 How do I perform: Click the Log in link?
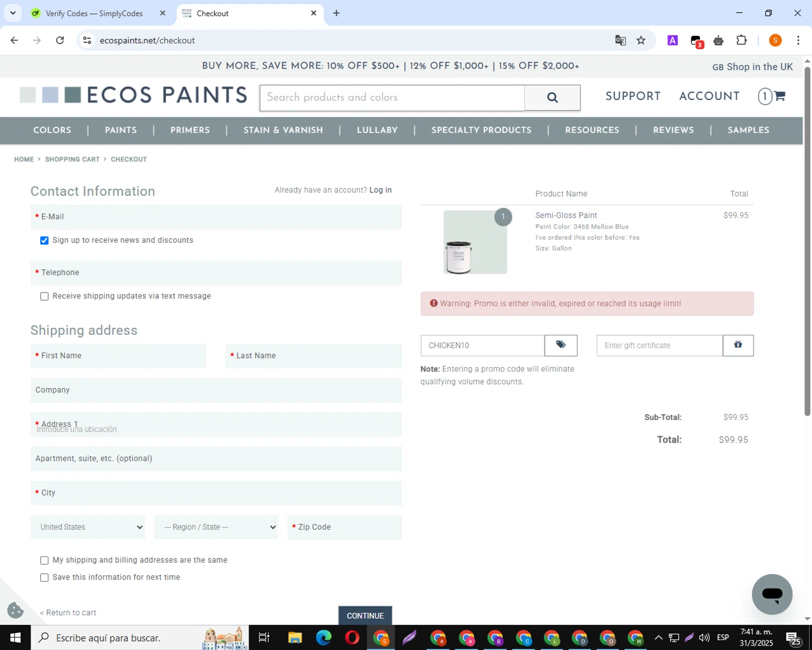(381, 190)
